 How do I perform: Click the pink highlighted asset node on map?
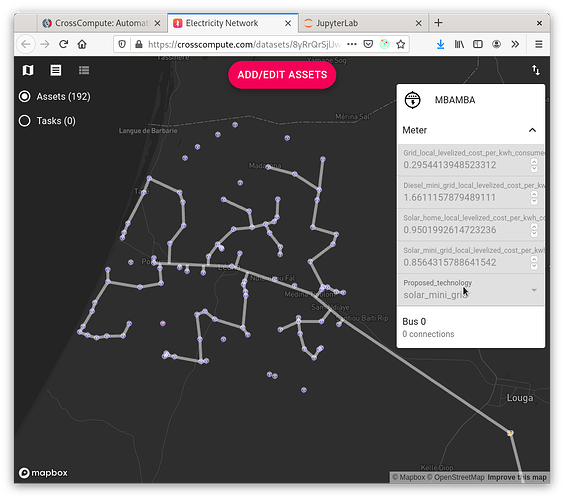(163, 323)
